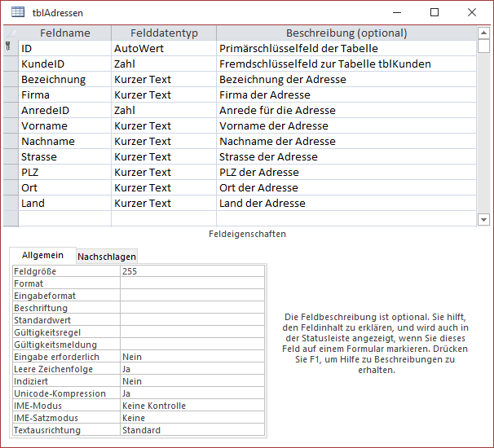This screenshot has width=494, height=448.
Task: Click Unicode-Kompression value Ja
Action: click(192, 393)
